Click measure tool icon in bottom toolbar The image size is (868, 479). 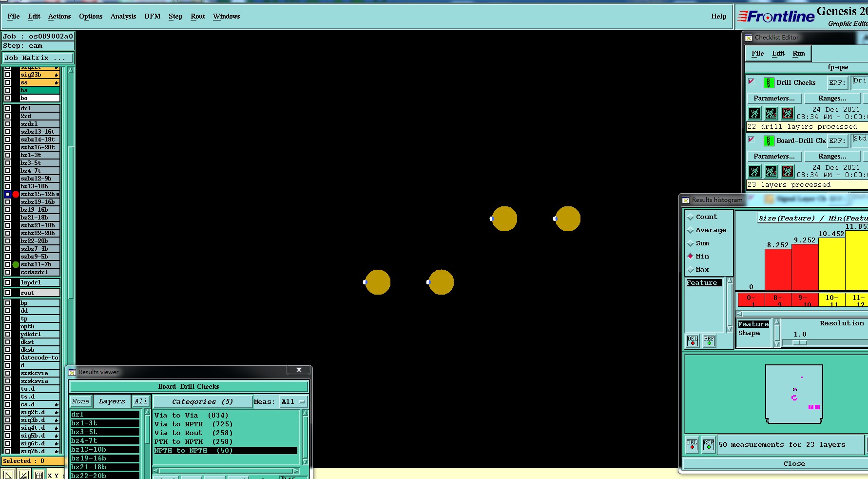pos(23,475)
